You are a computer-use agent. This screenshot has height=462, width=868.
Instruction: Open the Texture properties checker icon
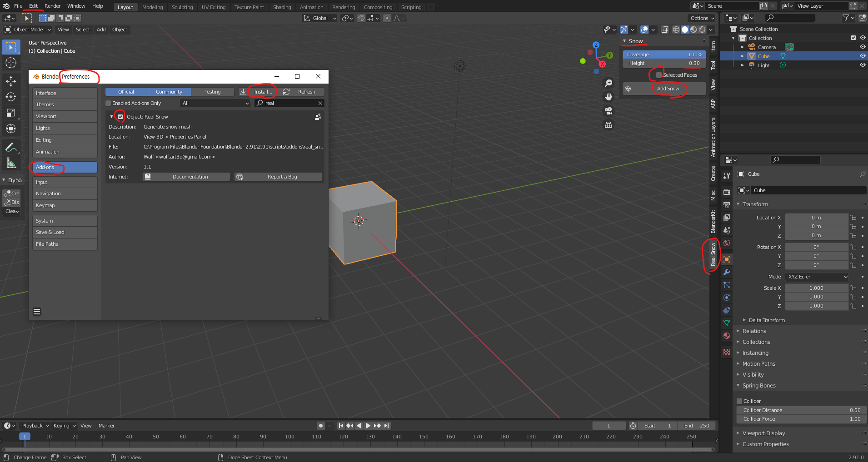(727, 352)
